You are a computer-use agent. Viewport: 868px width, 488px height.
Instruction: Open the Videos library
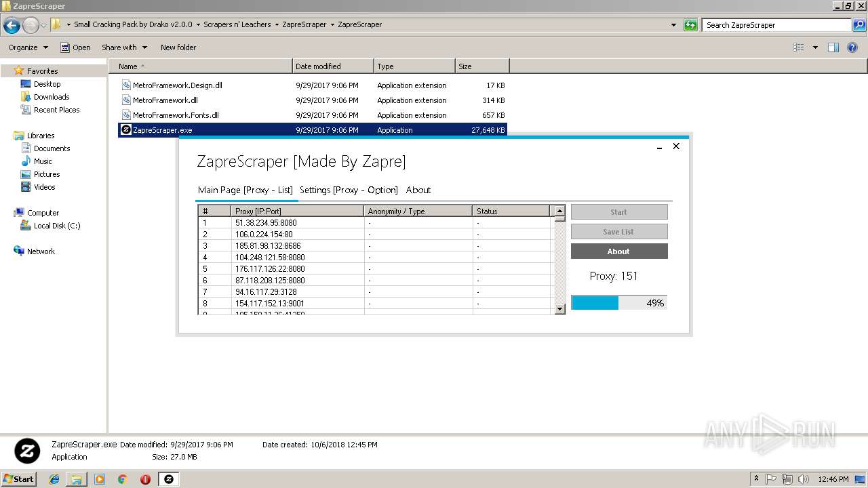(x=38, y=187)
